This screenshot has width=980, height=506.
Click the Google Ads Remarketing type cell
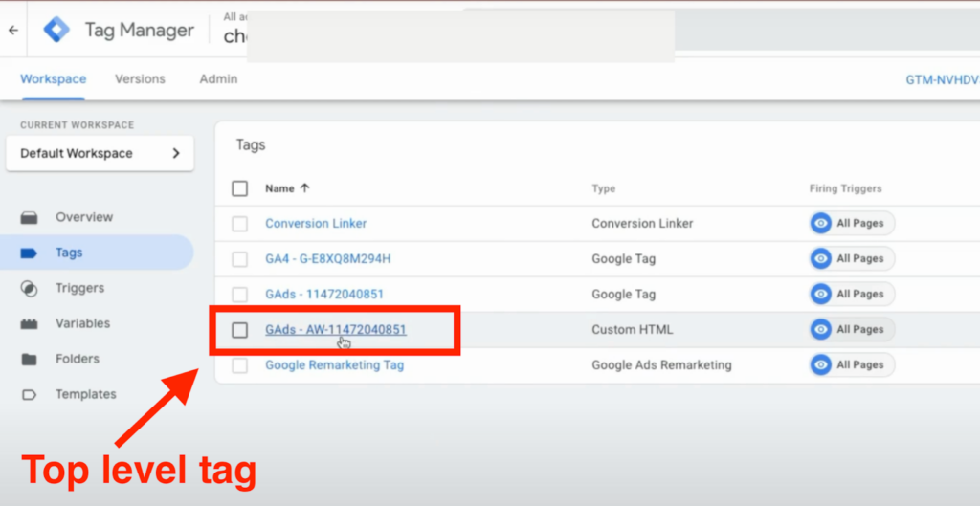[x=662, y=364]
